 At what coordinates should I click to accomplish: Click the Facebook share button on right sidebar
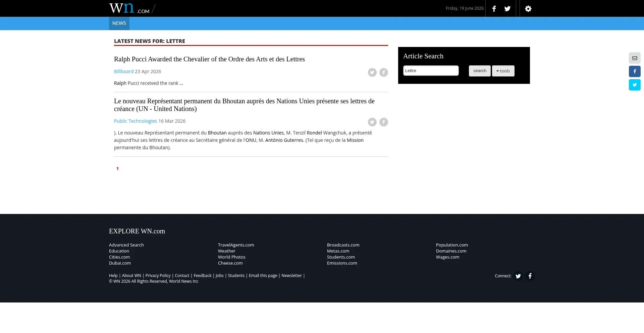(x=635, y=71)
